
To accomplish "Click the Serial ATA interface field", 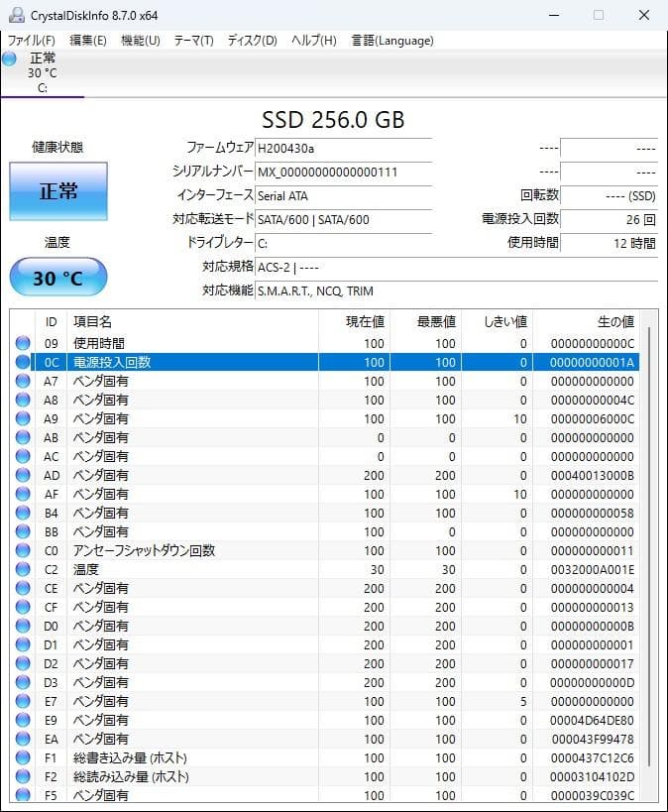I will point(343,195).
